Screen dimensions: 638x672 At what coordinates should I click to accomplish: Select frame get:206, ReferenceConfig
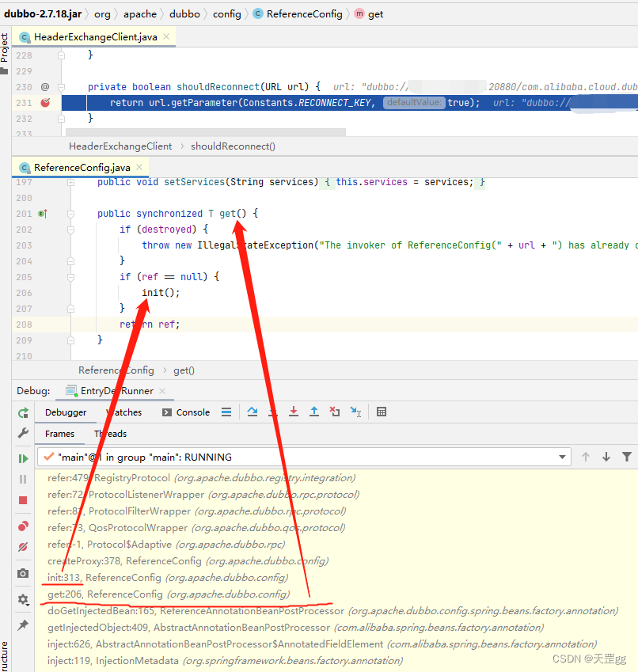coord(335,594)
